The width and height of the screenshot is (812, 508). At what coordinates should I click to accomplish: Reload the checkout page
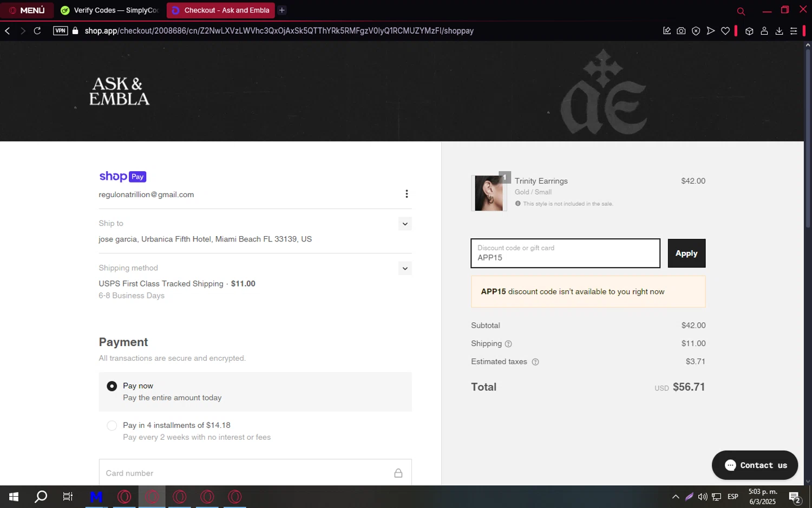pos(37,31)
